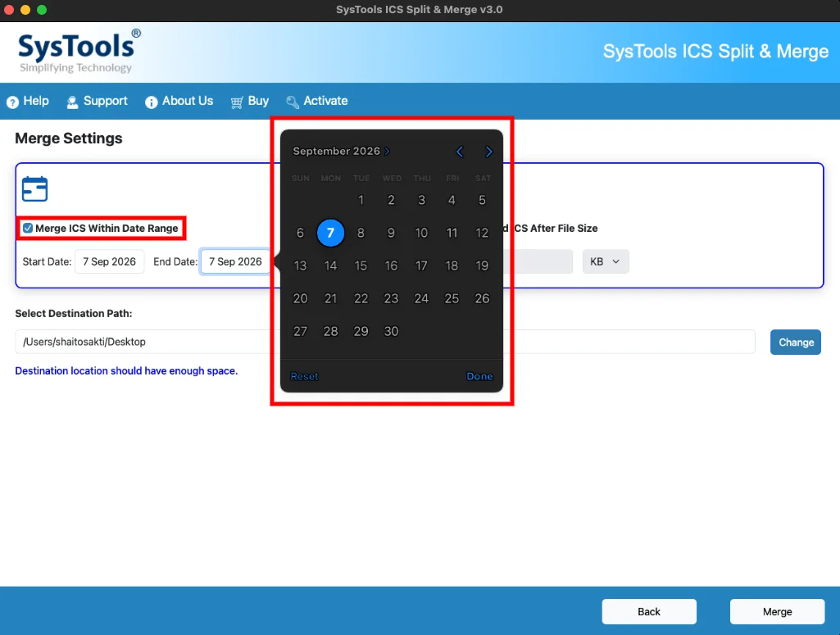Viewport: 840px width, 635px height.
Task: Click the Buy shopping cart icon
Action: [236, 102]
